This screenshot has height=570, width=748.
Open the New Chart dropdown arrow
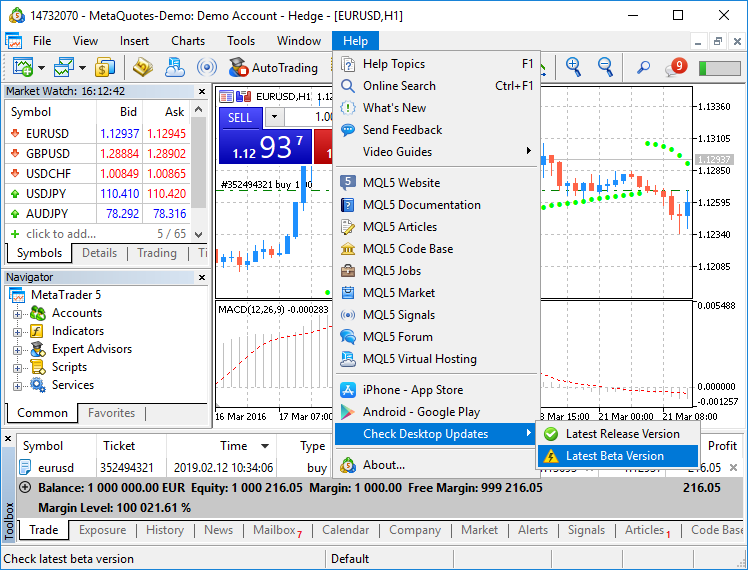pos(42,68)
